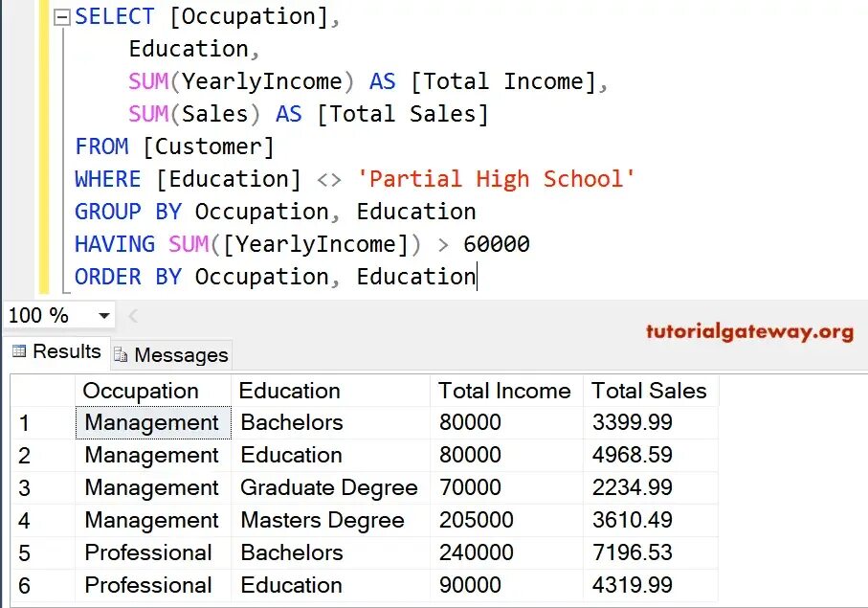Click the Graduate Degree cell
This screenshot has width=868, height=608.
click(330, 488)
